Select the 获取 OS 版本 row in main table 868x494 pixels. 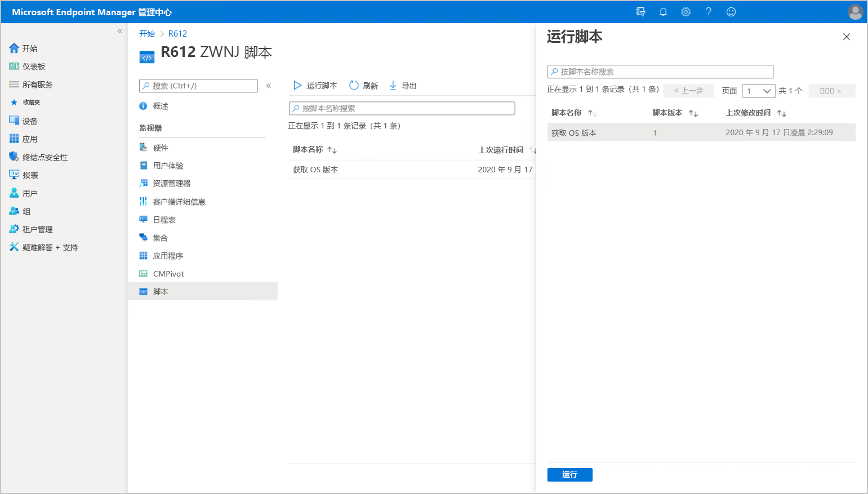pos(412,170)
